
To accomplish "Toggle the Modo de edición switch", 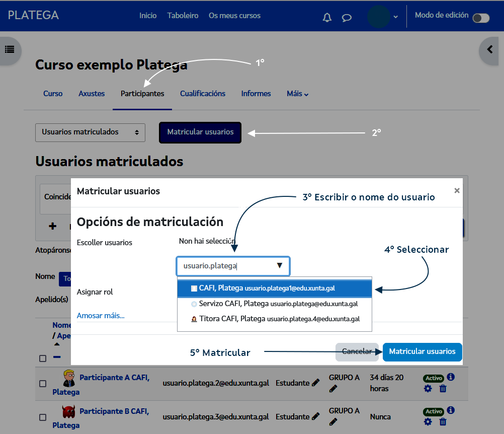I will pyautogui.click(x=481, y=17).
